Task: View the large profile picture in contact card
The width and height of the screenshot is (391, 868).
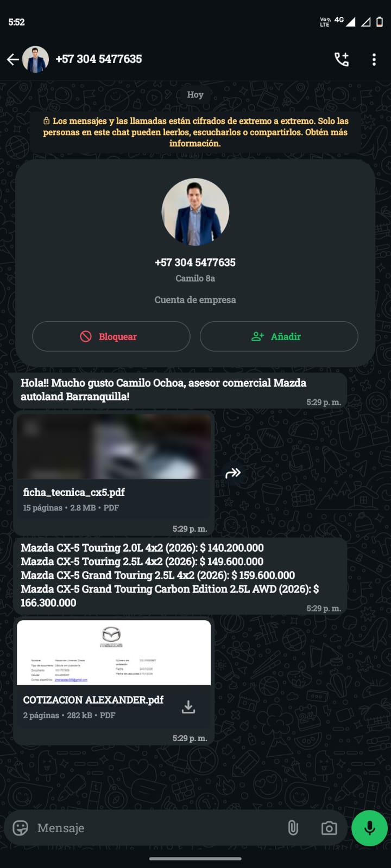Action: 195,212
